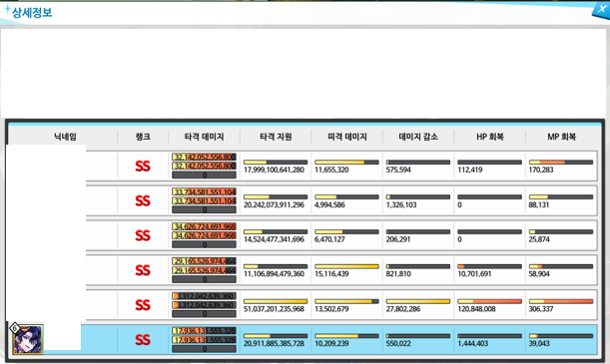
Task: Click the MP 회복 value 170,283
Action: click(x=541, y=170)
